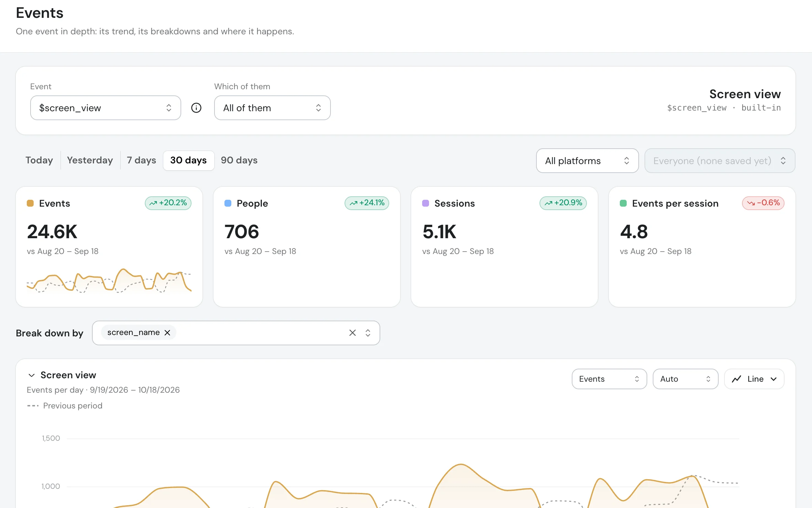Select the Today range tab
812x508 pixels.
tap(39, 160)
